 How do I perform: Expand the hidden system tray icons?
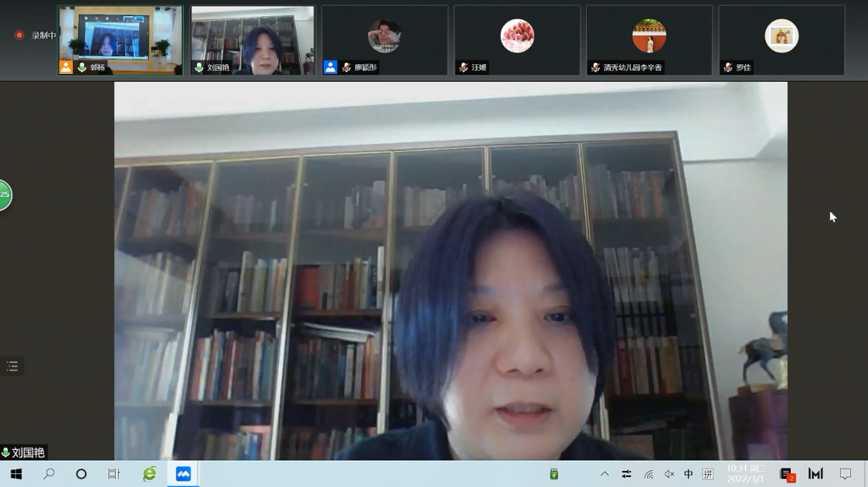(x=605, y=474)
